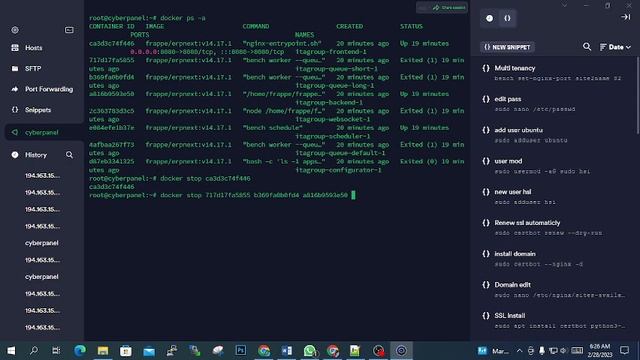The width and height of the screenshot is (640, 360).
Task: Launch Microsoft Edge from taskbar
Action: [x=80, y=351]
